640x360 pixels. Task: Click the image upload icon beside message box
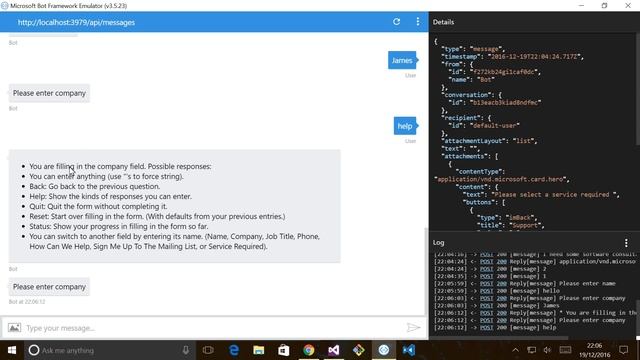[x=14, y=328]
